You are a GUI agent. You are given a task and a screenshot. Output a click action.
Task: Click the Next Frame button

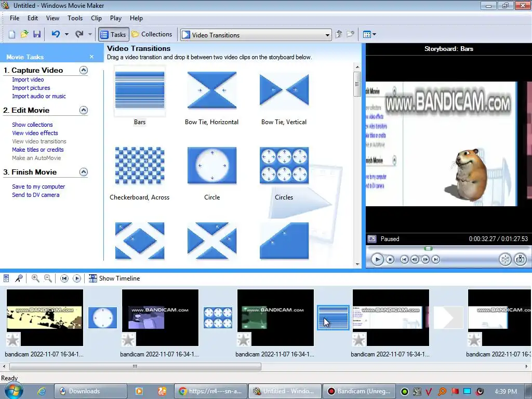point(425,260)
